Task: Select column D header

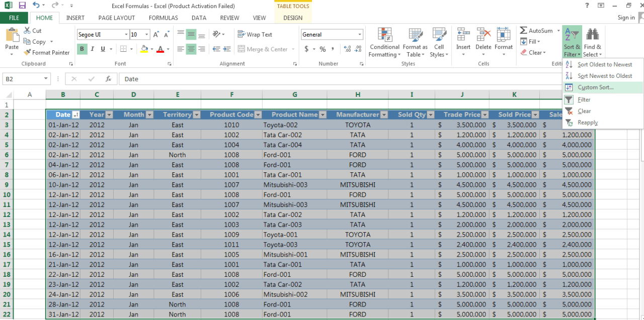Action: pyautogui.click(x=133, y=94)
